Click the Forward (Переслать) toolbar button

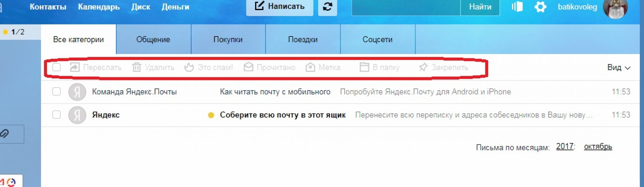[95, 67]
